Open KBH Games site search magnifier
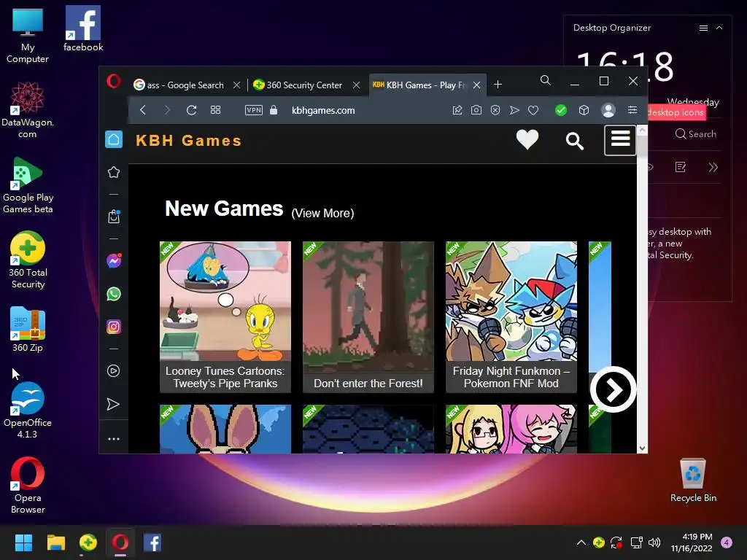 pyautogui.click(x=575, y=141)
